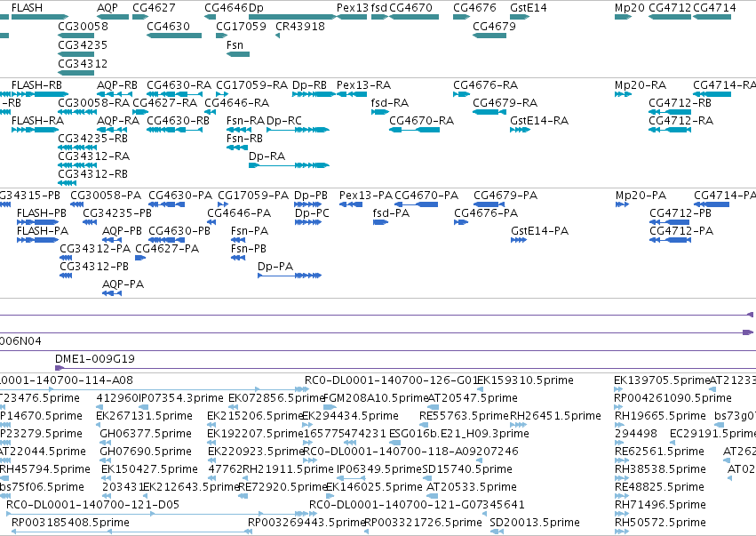Select the AQP gene arrow glyph
Image resolution: width=756 pixels, height=536 pixels.
pyautogui.click(x=113, y=17)
